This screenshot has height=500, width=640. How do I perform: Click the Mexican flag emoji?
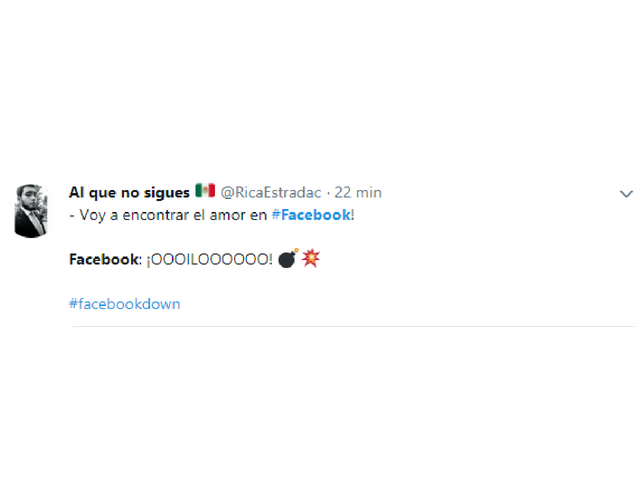pyautogui.click(x=205, y=191)
